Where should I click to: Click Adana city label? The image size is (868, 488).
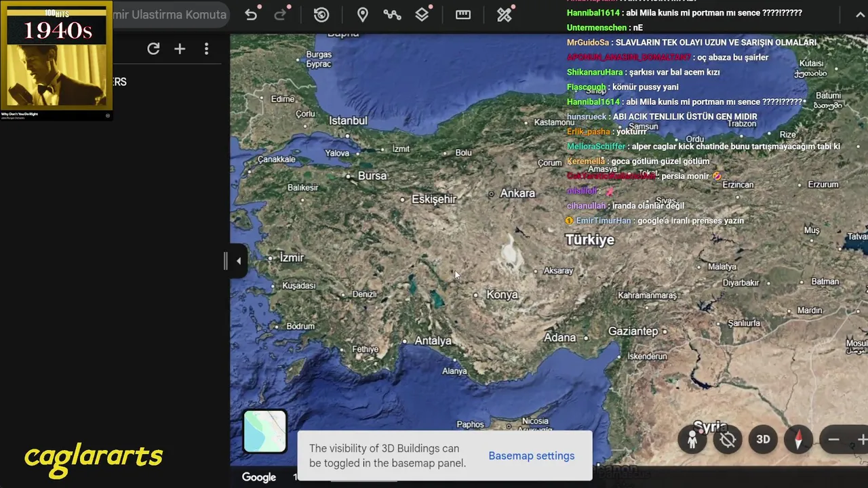(x=559, y=338)
